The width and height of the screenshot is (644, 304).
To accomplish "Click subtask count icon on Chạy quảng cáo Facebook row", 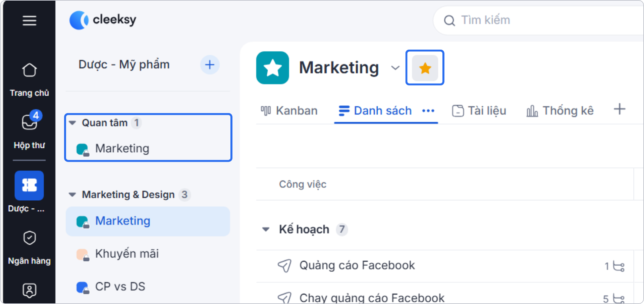I will (619, 298).
